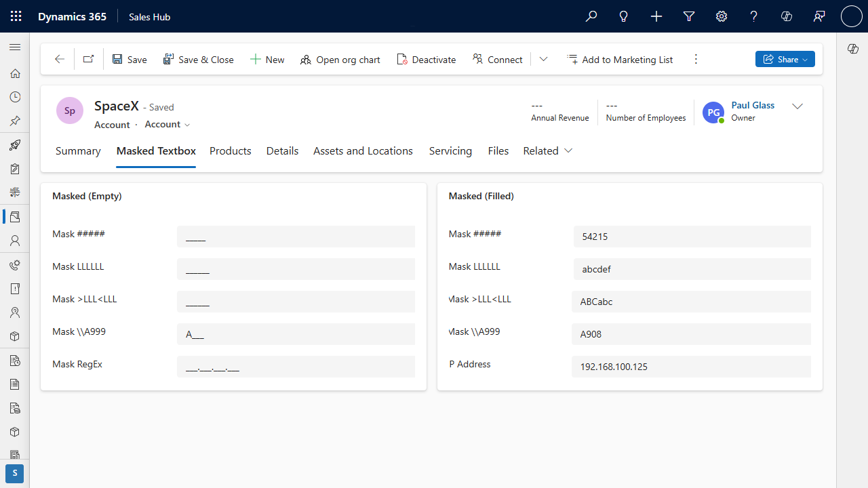Open the S area switcher at sidebar bottom

(x=15, y=474)
